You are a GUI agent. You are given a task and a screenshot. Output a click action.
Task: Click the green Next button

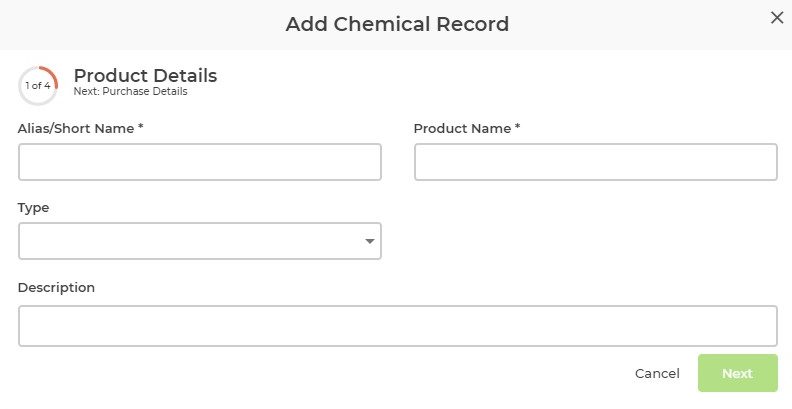click(737, 373)
